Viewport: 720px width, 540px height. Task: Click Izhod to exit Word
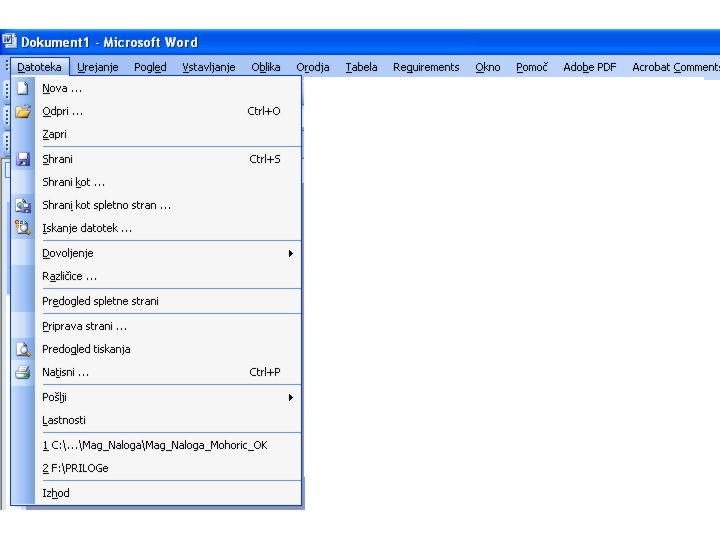(x=56, y=493)
